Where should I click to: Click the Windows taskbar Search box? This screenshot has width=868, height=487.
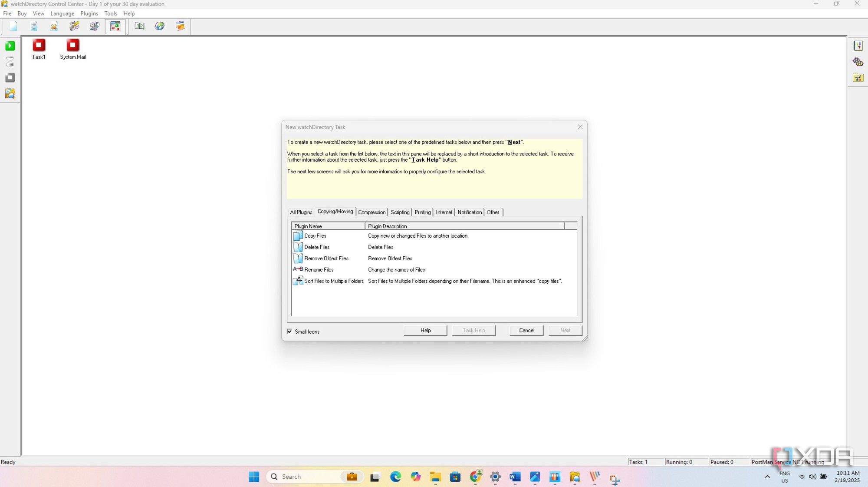(315, 477)
